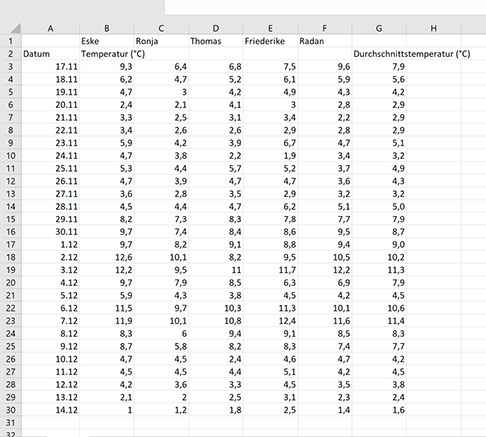The height and width of the screenshot is (437, 486).
Task: Click the Ronja name cell
Action: pos(161,41)
